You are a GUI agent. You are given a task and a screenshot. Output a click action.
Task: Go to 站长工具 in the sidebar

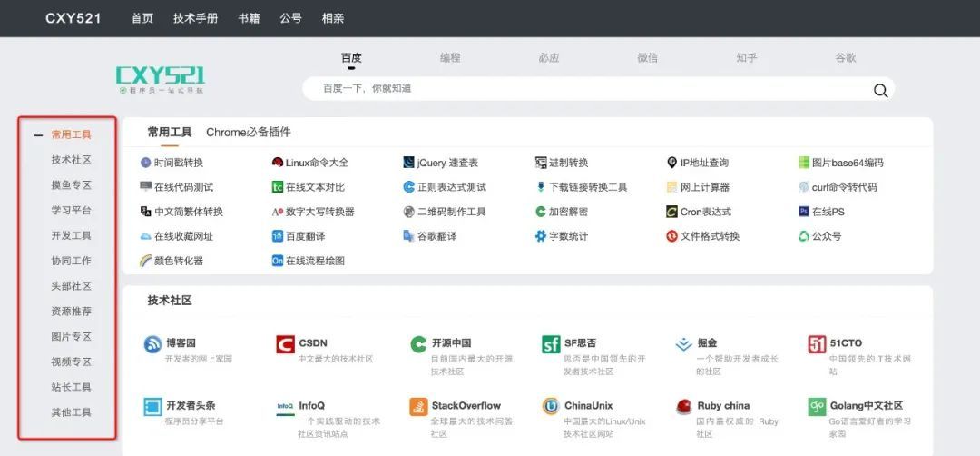coord(72,387)
